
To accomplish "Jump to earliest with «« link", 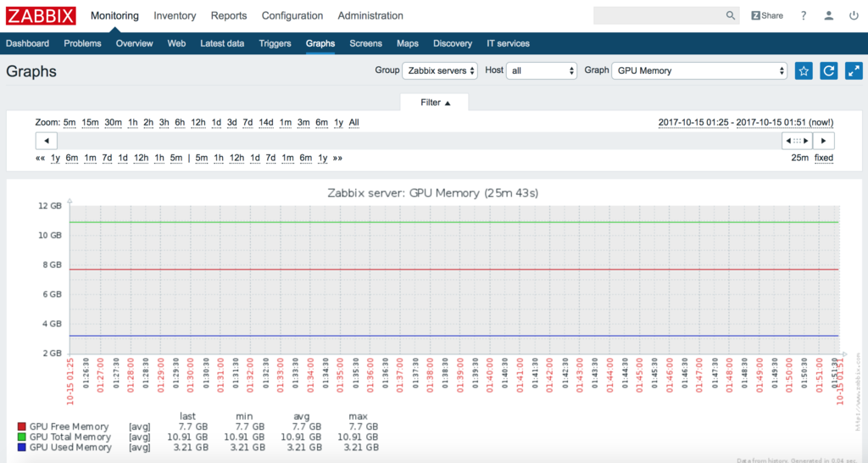I will (x=40, y=158).
